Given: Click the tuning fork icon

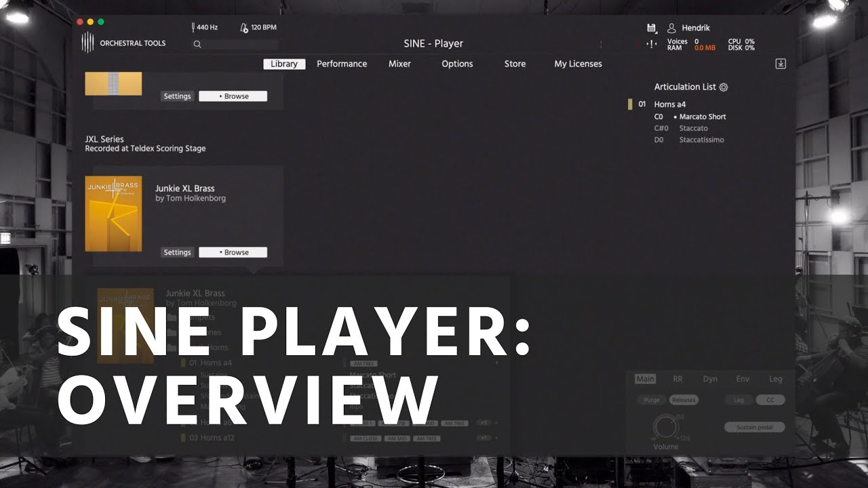Looking at the screenshot, I should [193, 28].
